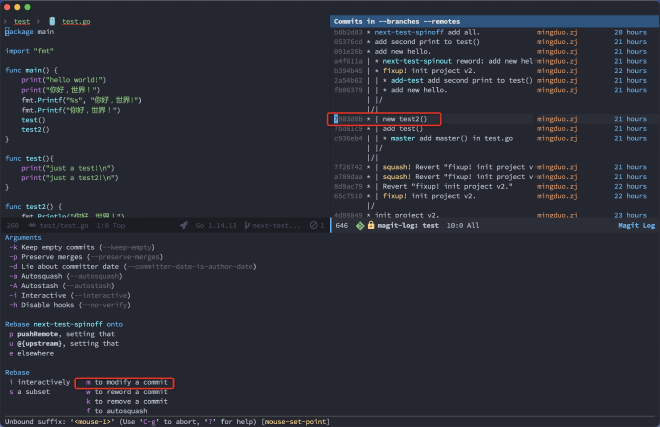Open the test.go breadcrumb segment
660x427 pixels.
[x=74, y=20]
